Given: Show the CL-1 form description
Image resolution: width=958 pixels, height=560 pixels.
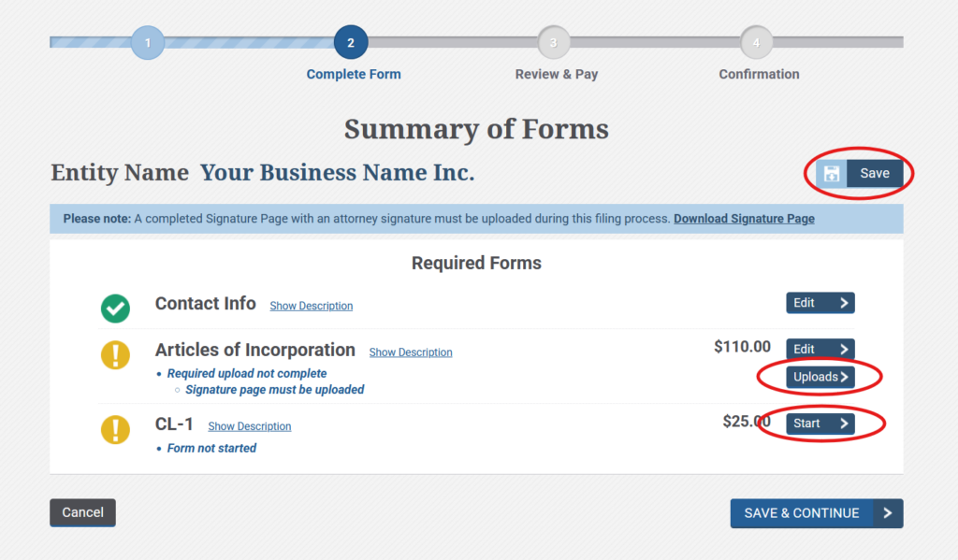Looking at the screenshot, I should click(249, 425).
